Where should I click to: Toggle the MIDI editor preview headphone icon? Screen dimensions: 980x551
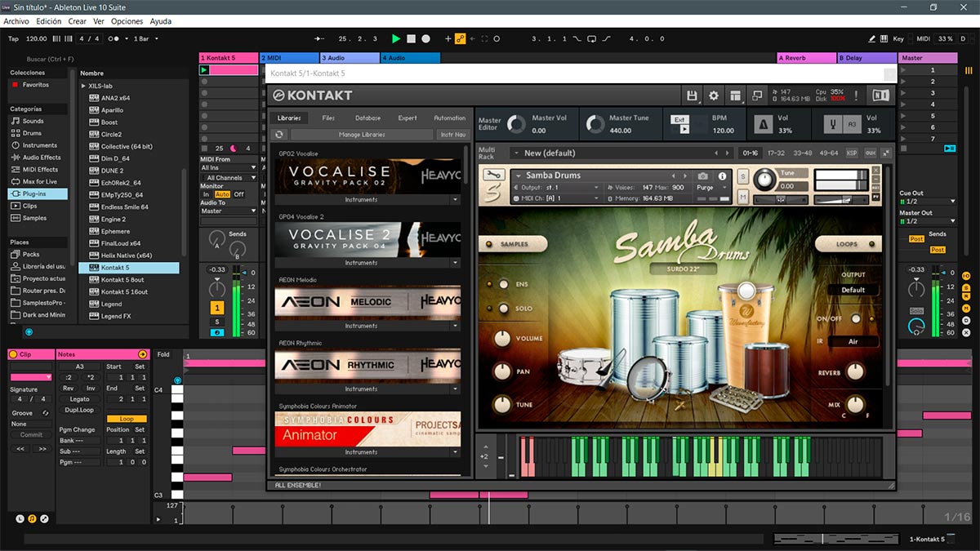click(177, 380)
